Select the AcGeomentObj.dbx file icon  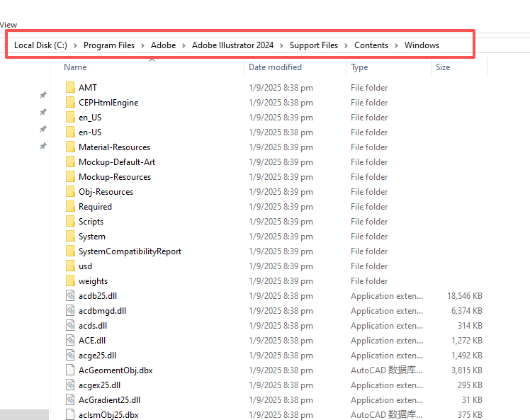[x=69, y=370]
